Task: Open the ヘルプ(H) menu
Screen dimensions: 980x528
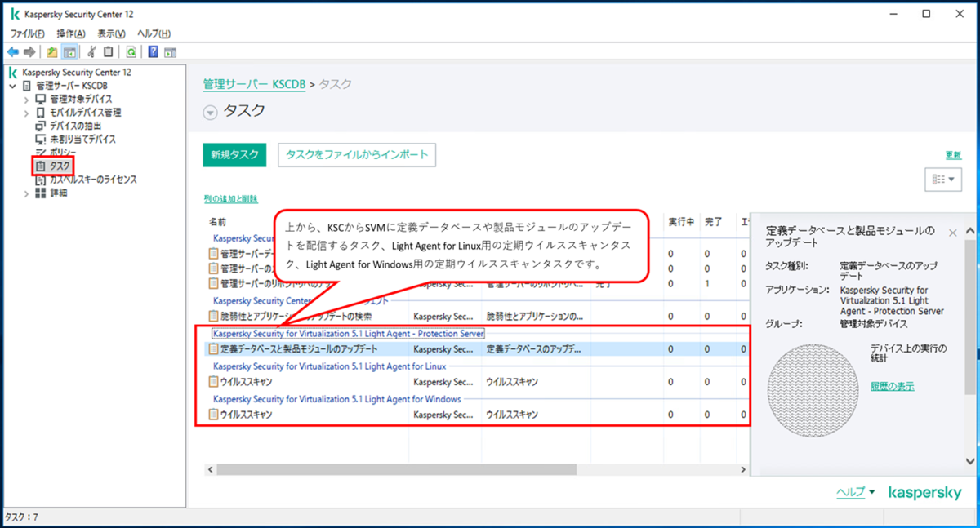Action: tap(154, 33)
